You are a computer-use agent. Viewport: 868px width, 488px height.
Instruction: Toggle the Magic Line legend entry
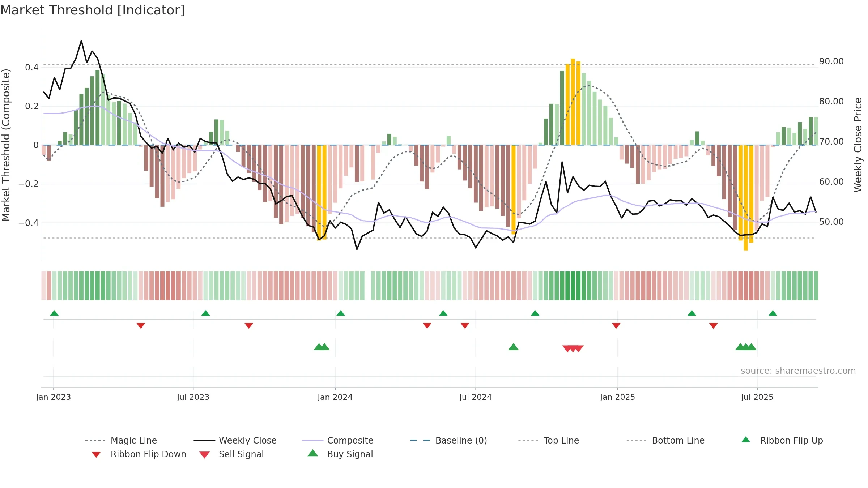(x=121, y=440)
